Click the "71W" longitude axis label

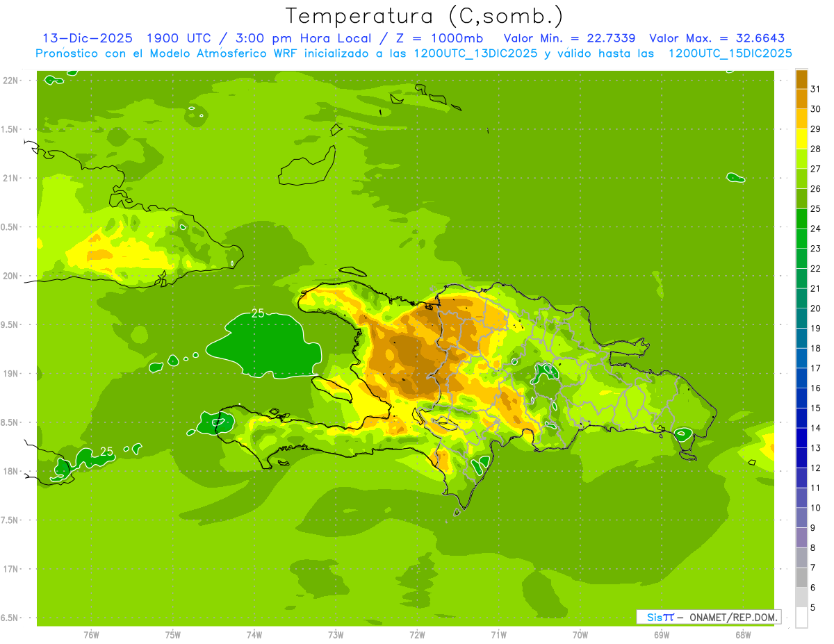pyautogui.click(x=498, y=634)
